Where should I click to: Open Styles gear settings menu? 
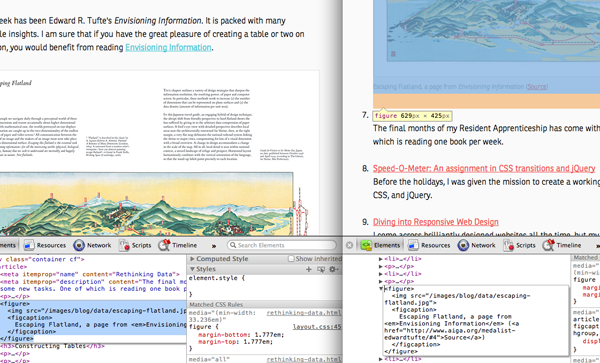tap(333, 269)
